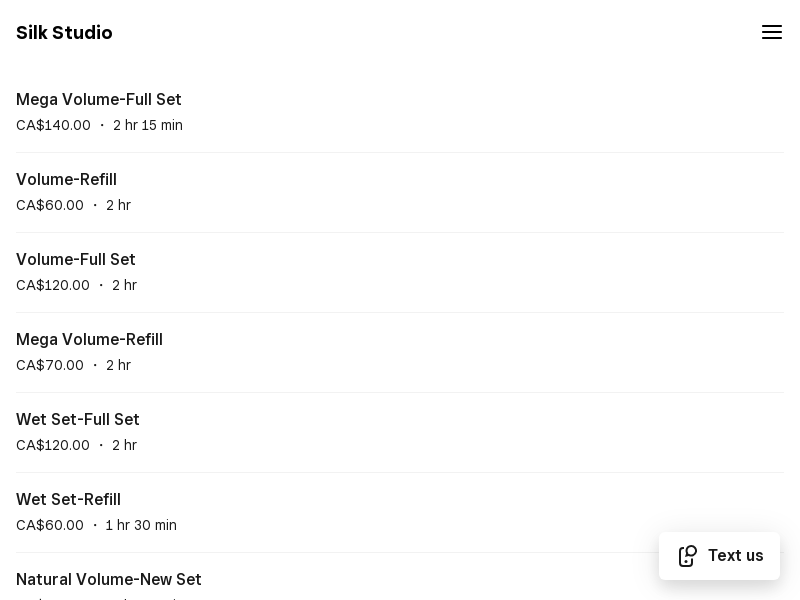Choose the Wet Set-Refill service
The image size is (800, 600).
point(68,500)
